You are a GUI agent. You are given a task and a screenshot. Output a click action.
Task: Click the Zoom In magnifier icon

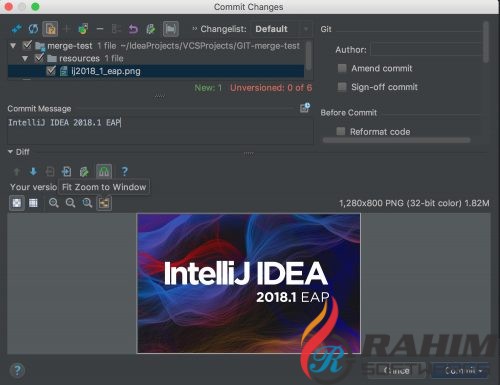pyautogui.click(x=54, y=203)
